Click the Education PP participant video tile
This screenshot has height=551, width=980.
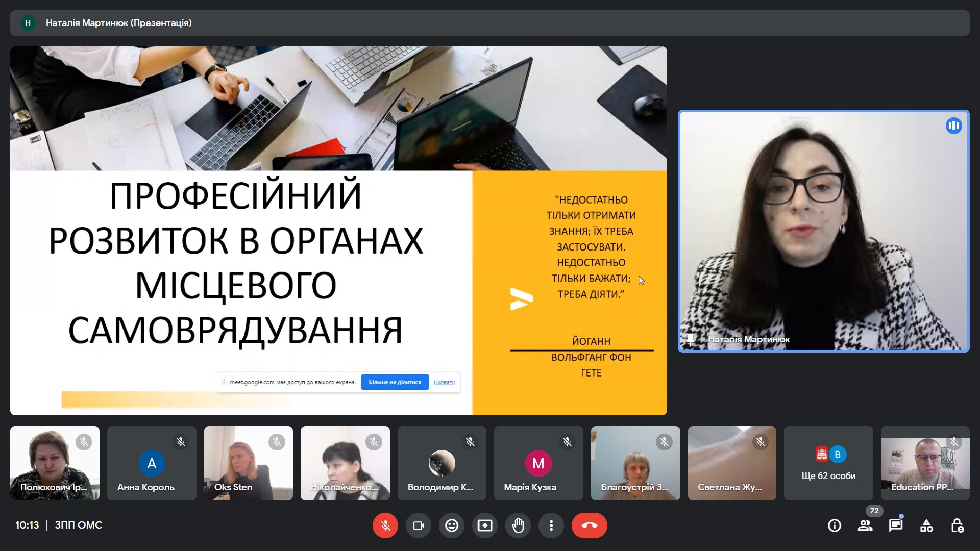pos(925,463)
